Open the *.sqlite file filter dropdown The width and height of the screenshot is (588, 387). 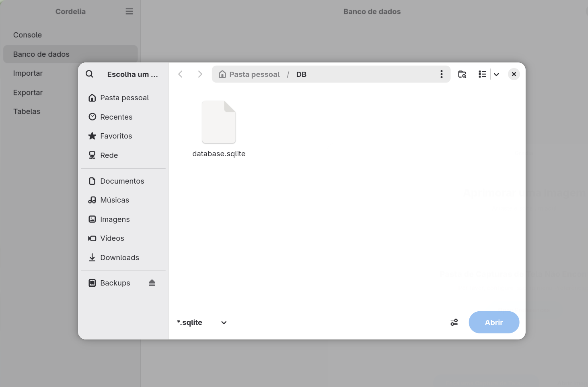point(202,323)
